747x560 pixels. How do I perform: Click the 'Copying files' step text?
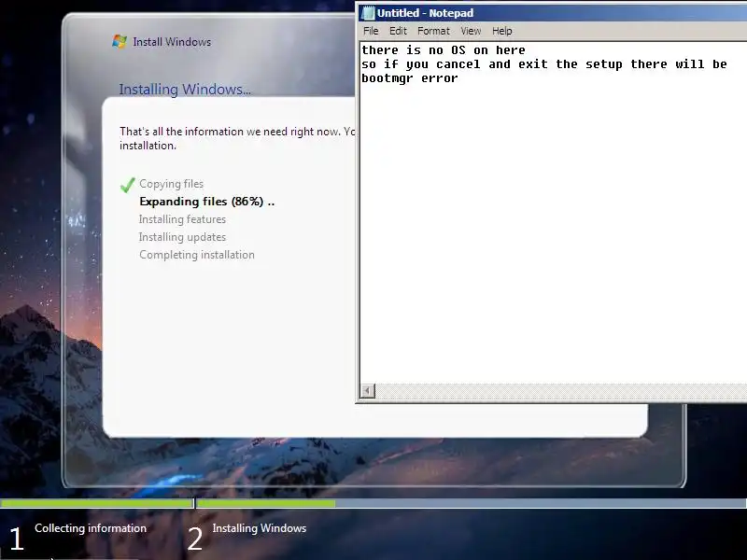click(171, 184)
